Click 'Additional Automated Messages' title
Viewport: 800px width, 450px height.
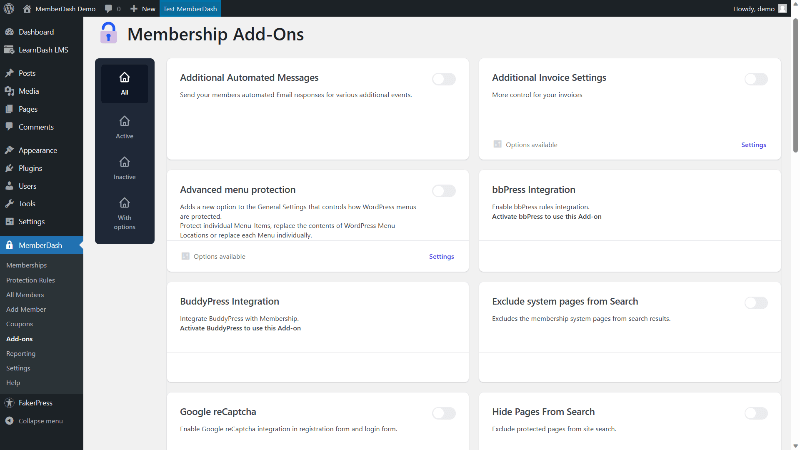point(249,78)
